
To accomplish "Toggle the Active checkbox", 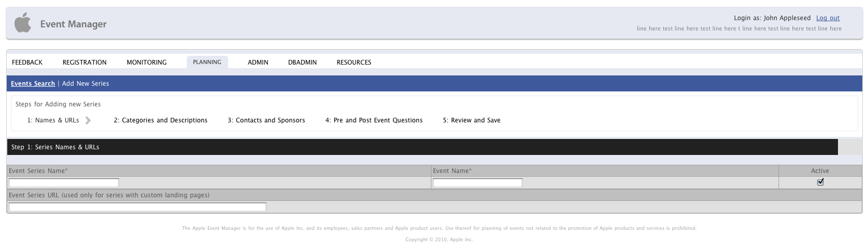I will pos(820,182).
